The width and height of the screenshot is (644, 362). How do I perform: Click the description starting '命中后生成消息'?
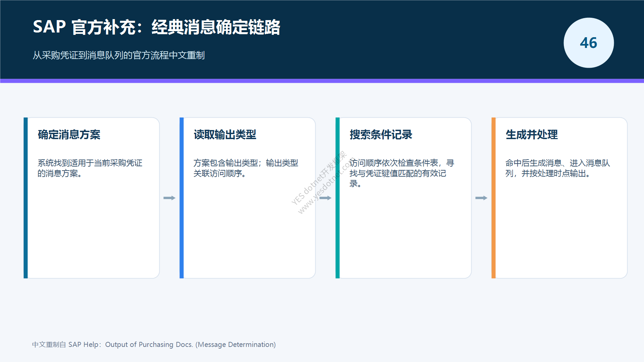558,168
